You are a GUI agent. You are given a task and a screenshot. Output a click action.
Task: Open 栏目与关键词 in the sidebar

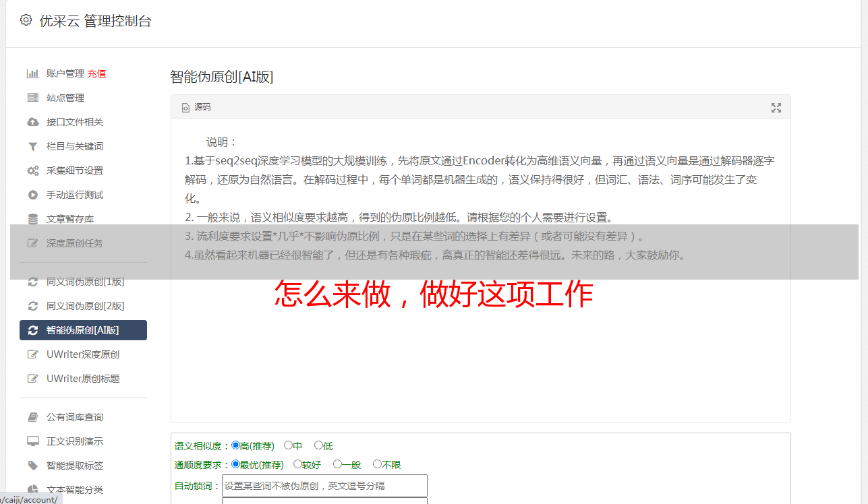point(75,146)
